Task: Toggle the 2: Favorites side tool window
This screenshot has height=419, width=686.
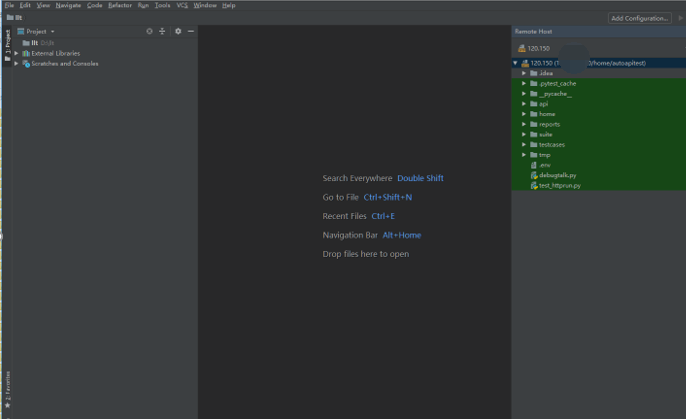Action: [x=7, y=387]
